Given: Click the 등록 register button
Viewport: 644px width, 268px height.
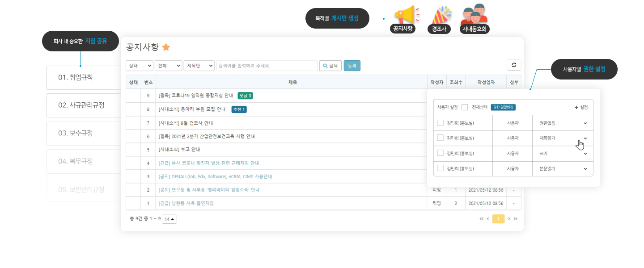Looking at the screenshot, I should [x=352, y=66].
